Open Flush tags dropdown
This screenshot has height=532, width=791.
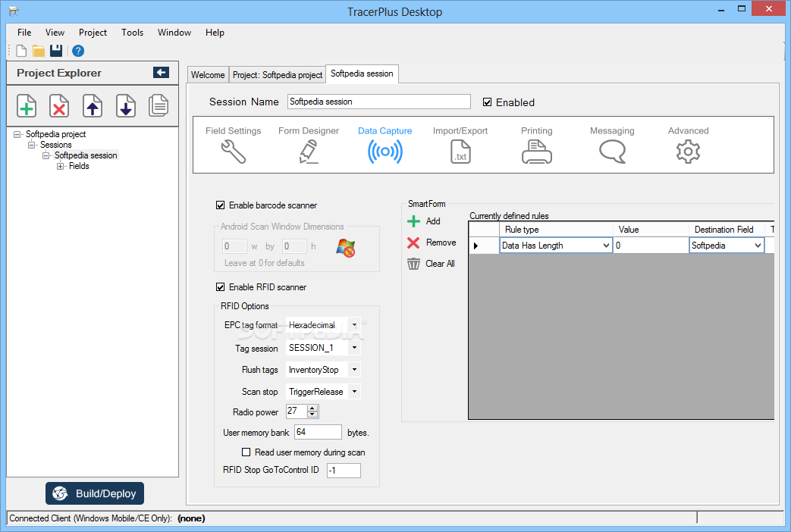tap(354, 370)
